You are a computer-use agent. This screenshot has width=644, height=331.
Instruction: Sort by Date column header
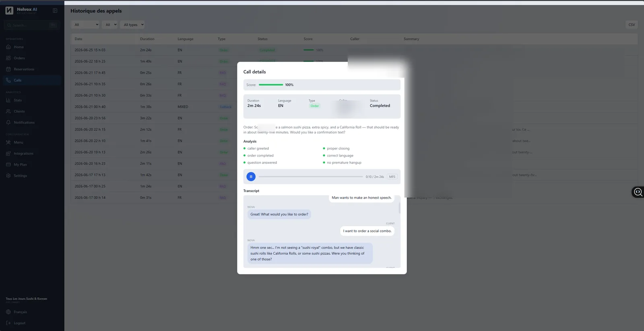pos(78,39)
